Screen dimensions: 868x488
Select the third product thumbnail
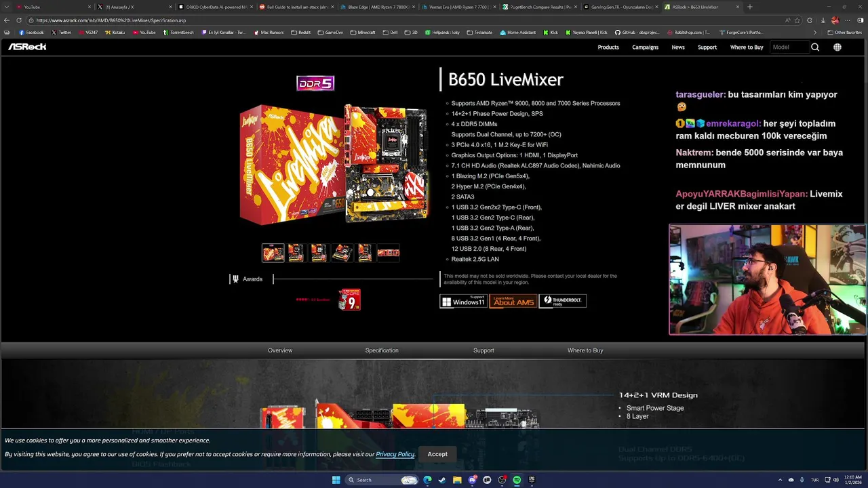pyautogui.click(x=319, y=253)
